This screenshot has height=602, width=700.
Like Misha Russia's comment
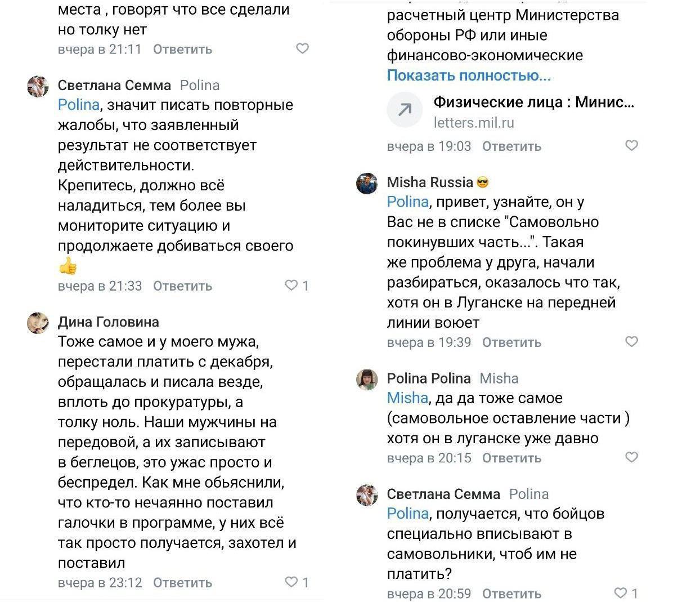[x=631, y=342]
